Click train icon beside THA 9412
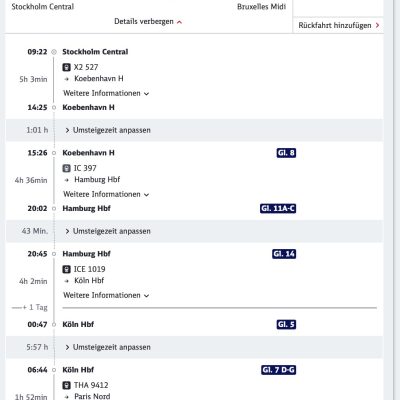This screenshot has height=400, width=400. tap(67, 385)
